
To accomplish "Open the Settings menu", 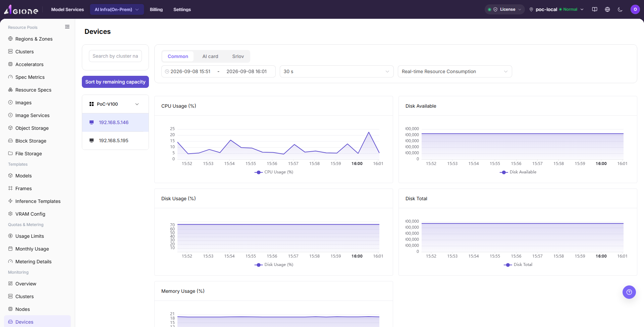I will coord(182,9).
